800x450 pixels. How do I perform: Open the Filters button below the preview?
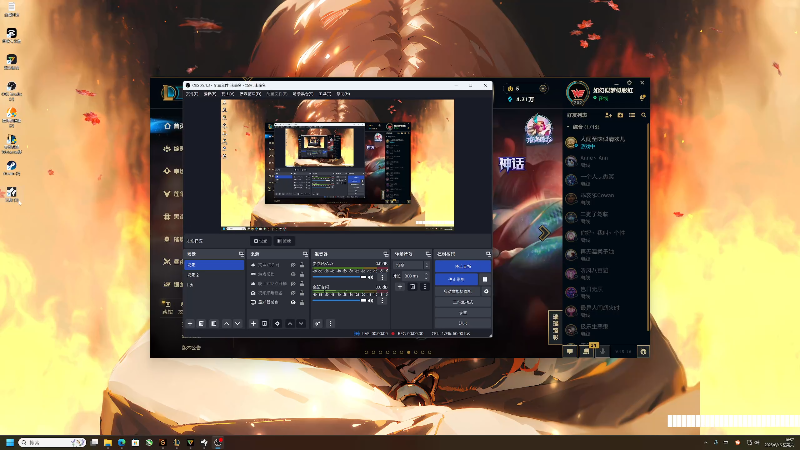[x=284, y=241]
